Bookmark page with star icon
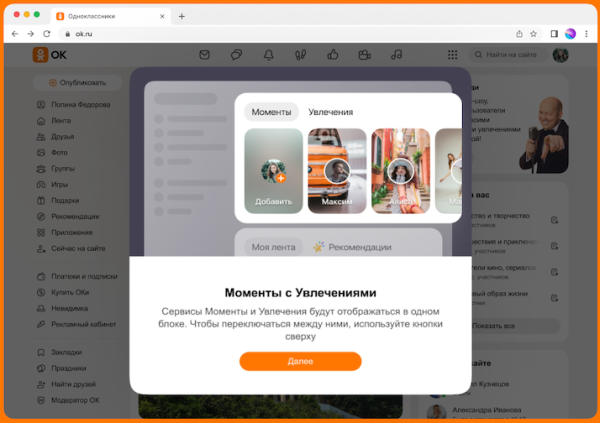 tap(533, 34)
